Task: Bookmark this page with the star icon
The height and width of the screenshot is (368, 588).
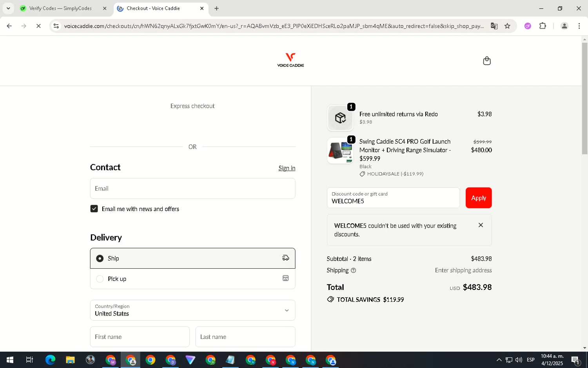Action: [507, 26]
